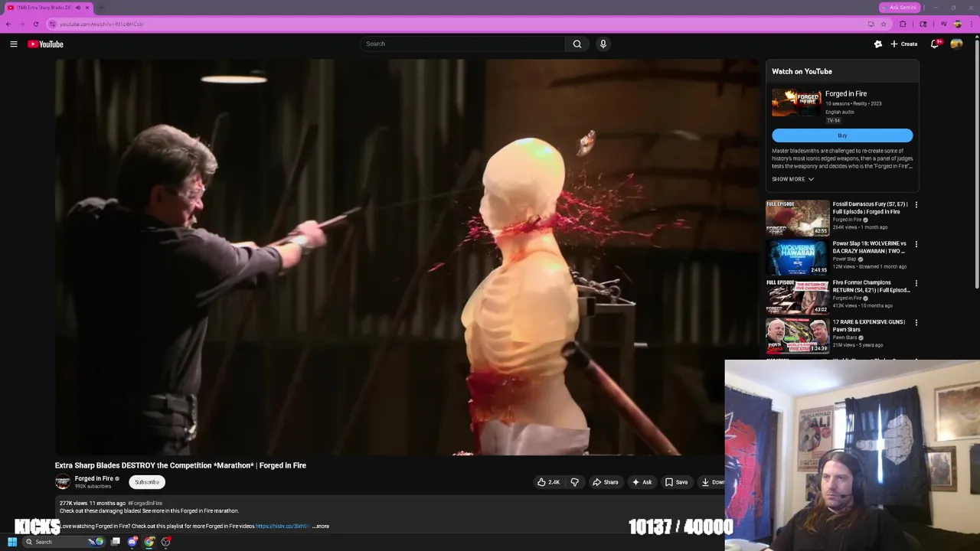Share the video
The width and height of the screenshot is (980, 551).
[x=605, y=482]
